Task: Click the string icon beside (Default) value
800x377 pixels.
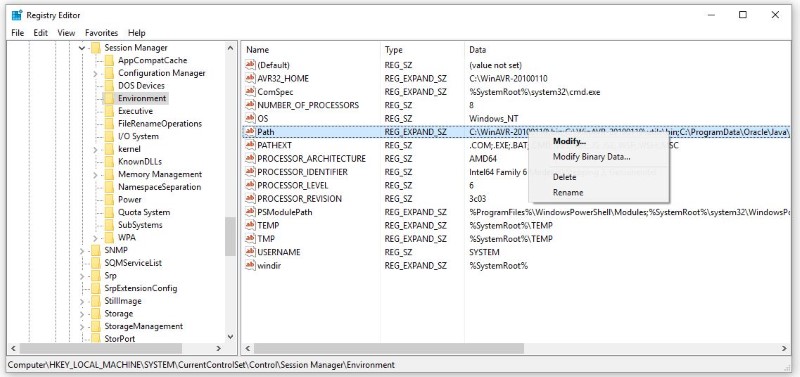Action: 250,65
